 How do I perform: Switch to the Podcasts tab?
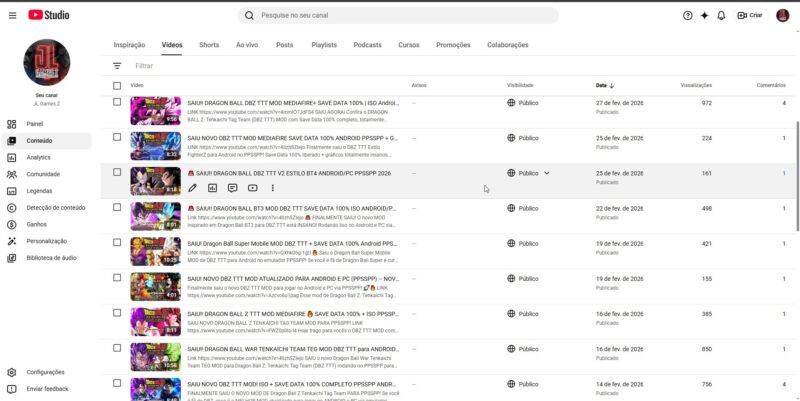(x=367, y=45)
